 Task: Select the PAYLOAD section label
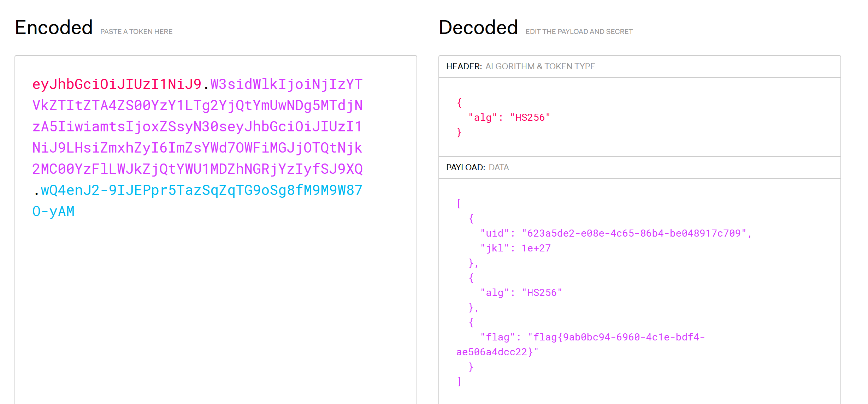465,167
